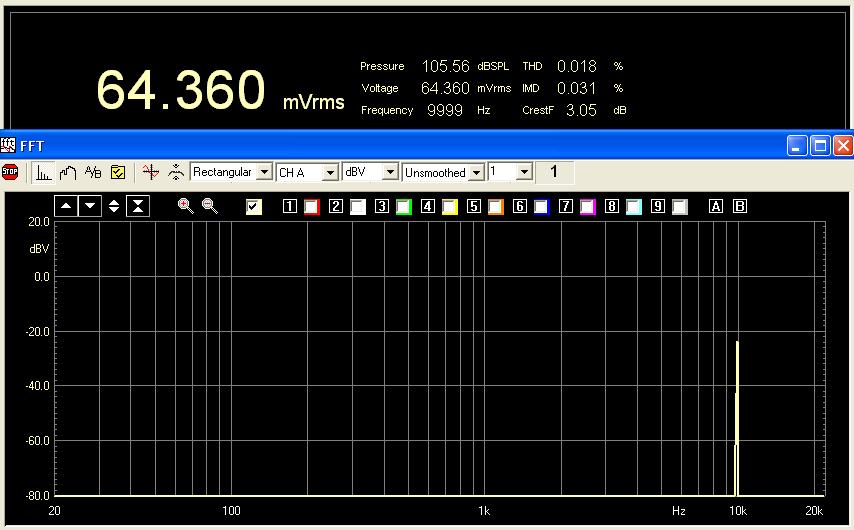Viewport: 854px width, 530px height.
Task: Click the red crosshair cursor icon
Action: [150, 172]
